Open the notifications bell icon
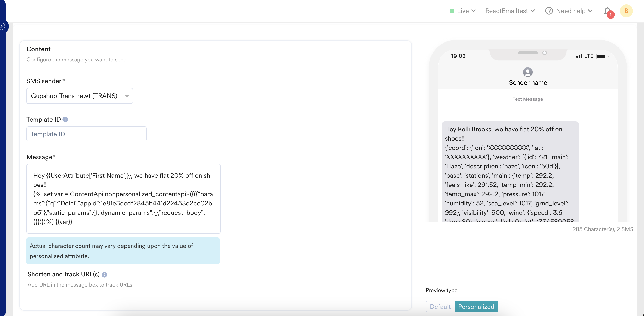This screenshot has height=316, width=644. click(607, 10)
